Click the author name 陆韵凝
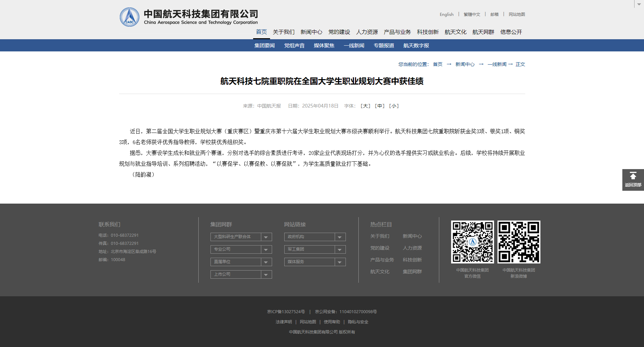 (143, 175)
